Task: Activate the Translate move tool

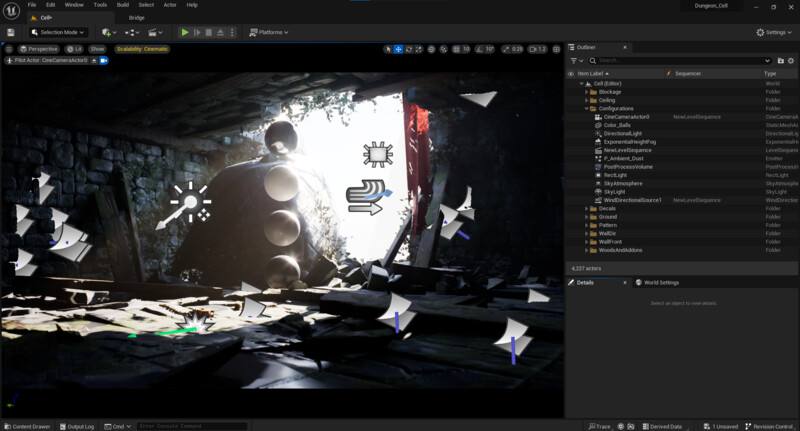Action: 398,49
